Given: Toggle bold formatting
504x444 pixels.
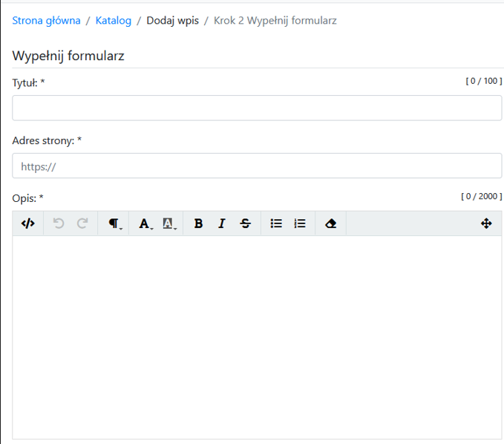Looking at the screenshot, I should point(198,223).
